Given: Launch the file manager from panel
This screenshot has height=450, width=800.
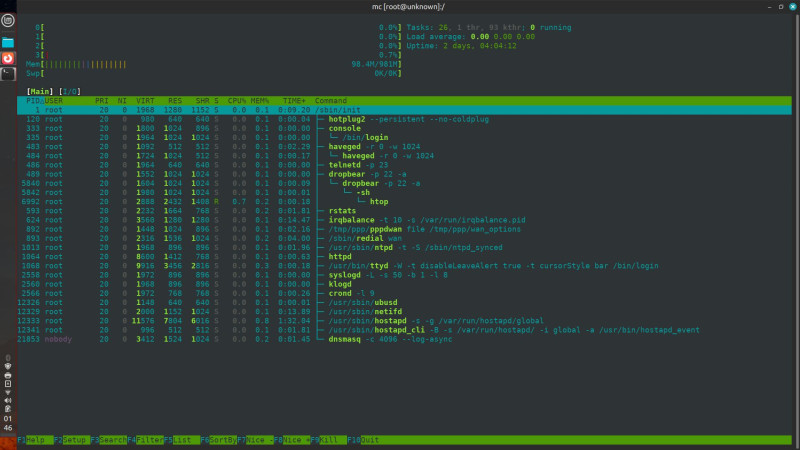Looking at the screenshot, I should pyautogui.click(x=8, y=42).
